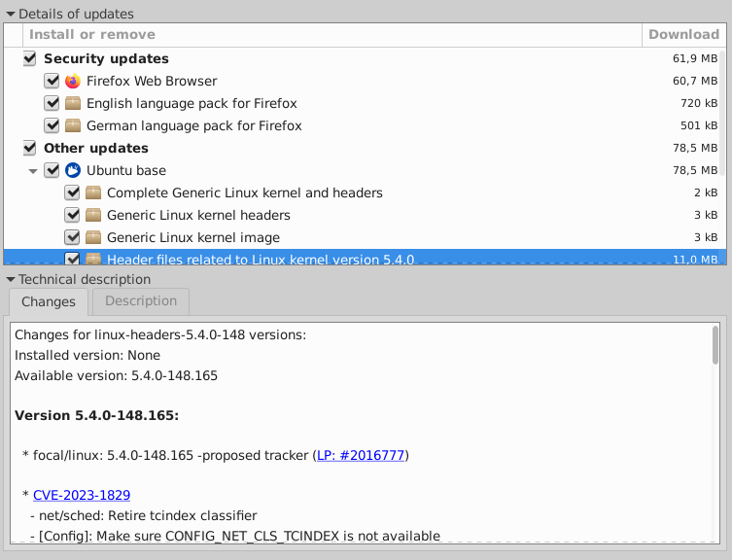732x560 pixels.
Task: Open the Description tab
Action: [141, 301]
